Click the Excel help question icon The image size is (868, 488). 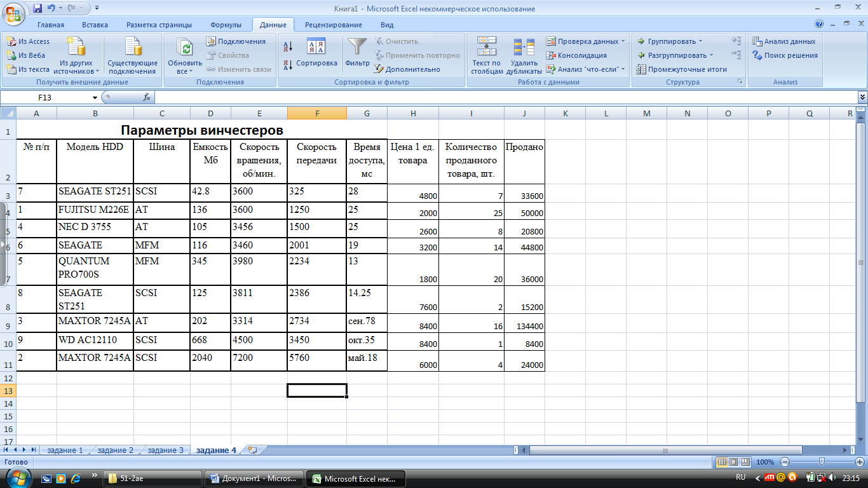pyautogui.click(x=819, y=24)
